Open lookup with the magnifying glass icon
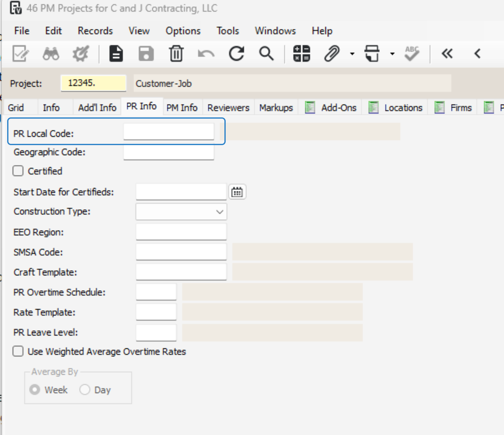 tap(266, 54)
